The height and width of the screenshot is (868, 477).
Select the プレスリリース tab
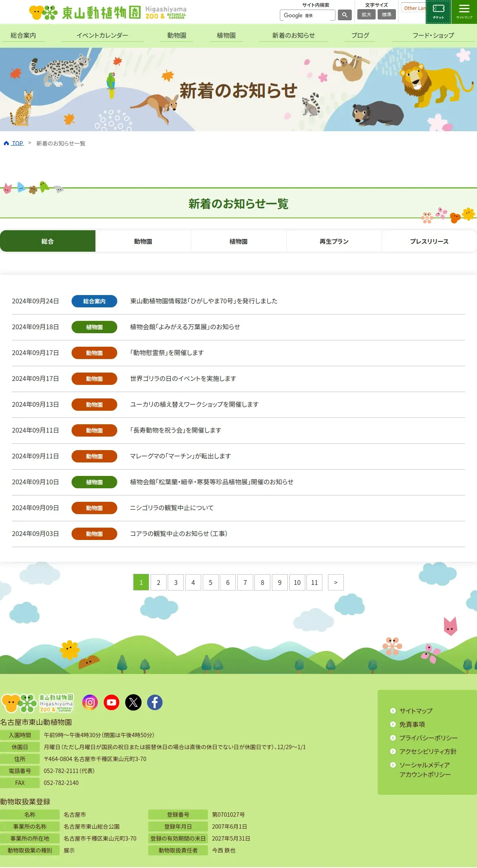(429, 241)
